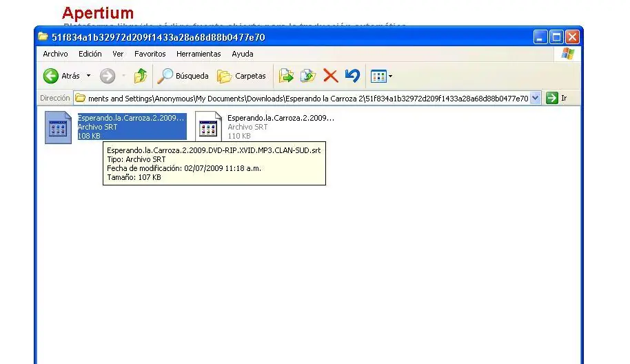
Task: Go up one folder level
Action: tap(141, 76)
